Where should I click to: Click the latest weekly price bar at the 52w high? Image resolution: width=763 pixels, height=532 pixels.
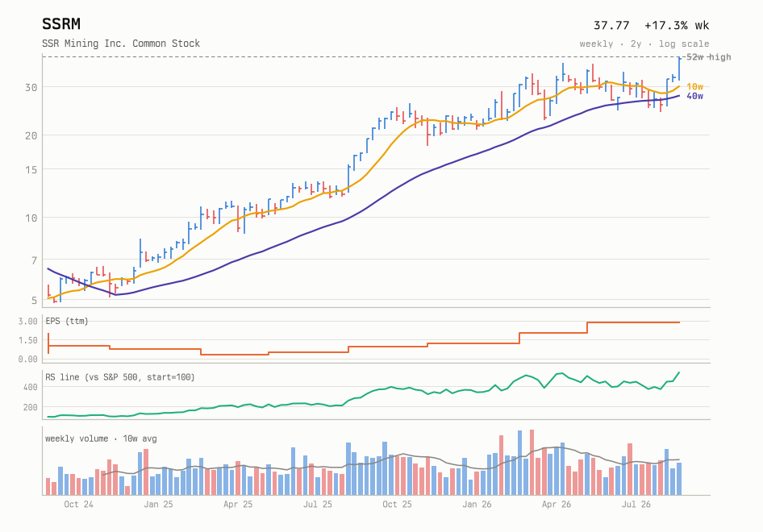(679, 69)
